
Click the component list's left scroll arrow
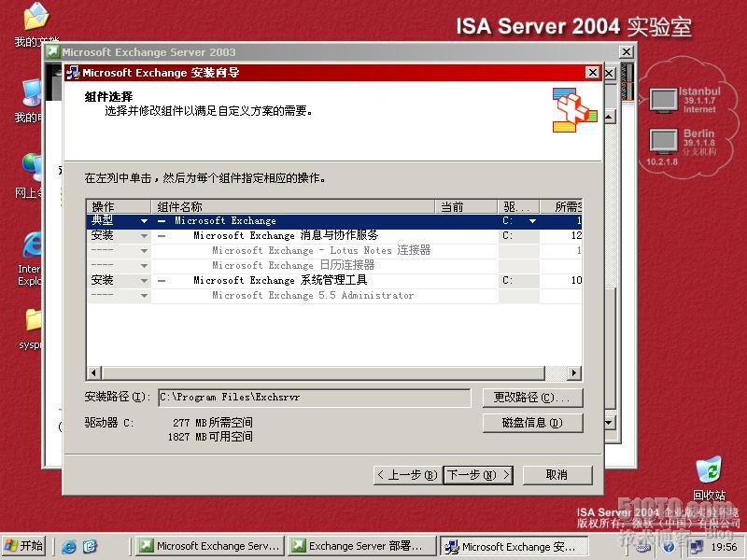pos(94,372)
